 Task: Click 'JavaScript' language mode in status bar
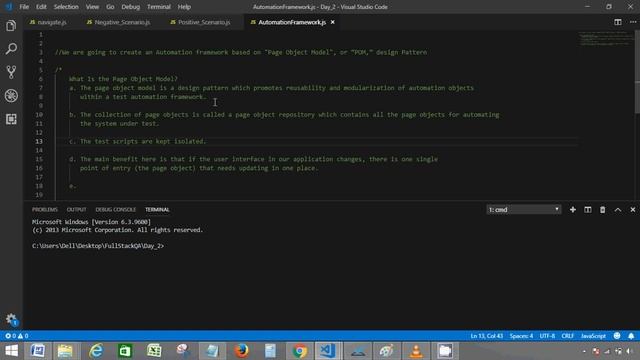tap(593, 336)
